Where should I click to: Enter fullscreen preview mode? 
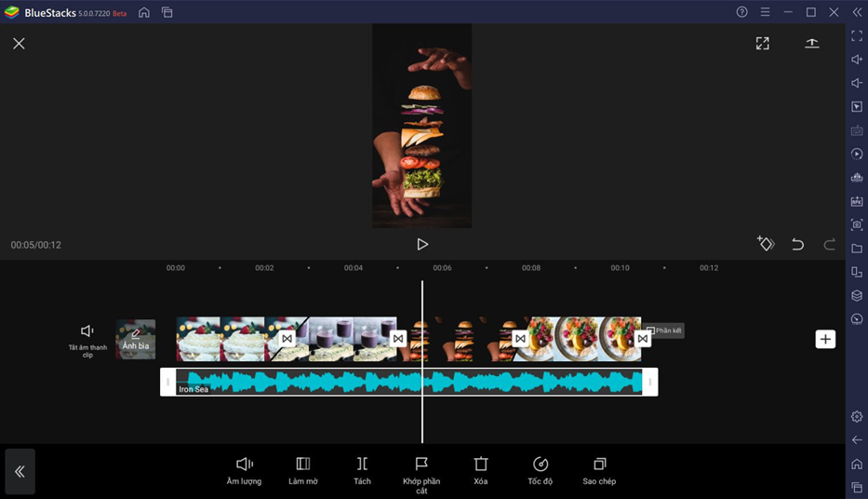click(x=762, y=43)
